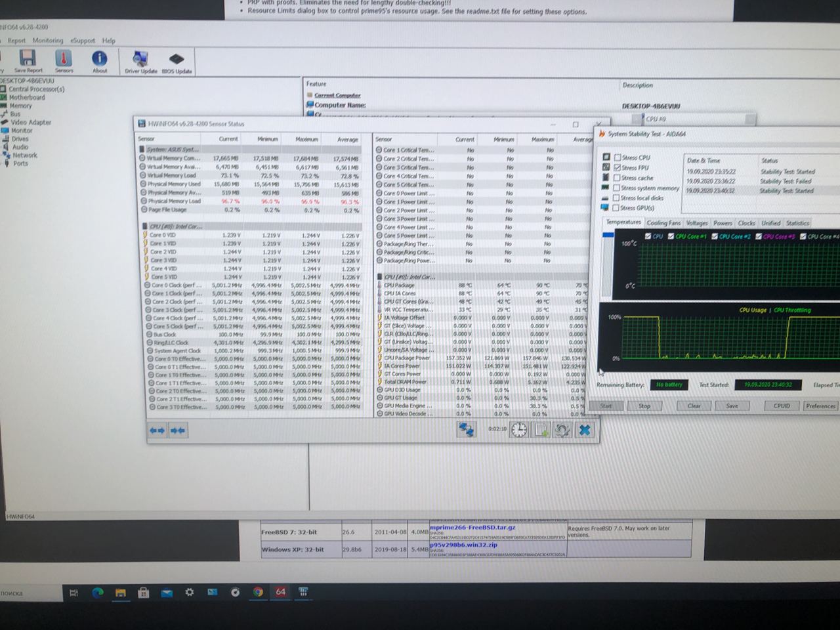The height and width of the screenshot is (630, 840).
Task: Click the Save Report toolbar icon in HWiNFO64
Action: pyautogui.click(x=28, y=60)
